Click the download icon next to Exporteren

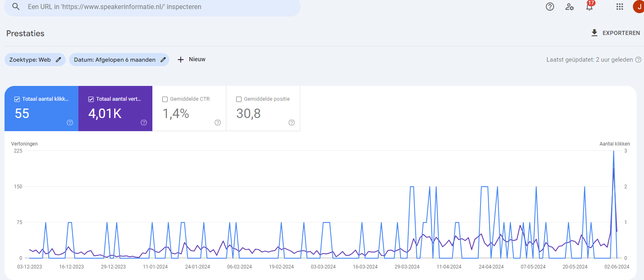594,33
